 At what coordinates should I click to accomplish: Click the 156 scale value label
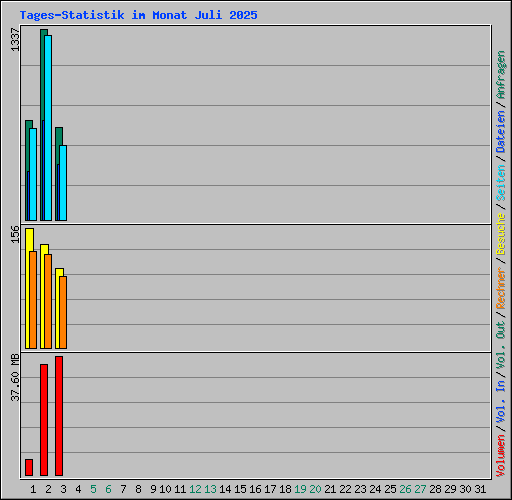pos(15,234)
